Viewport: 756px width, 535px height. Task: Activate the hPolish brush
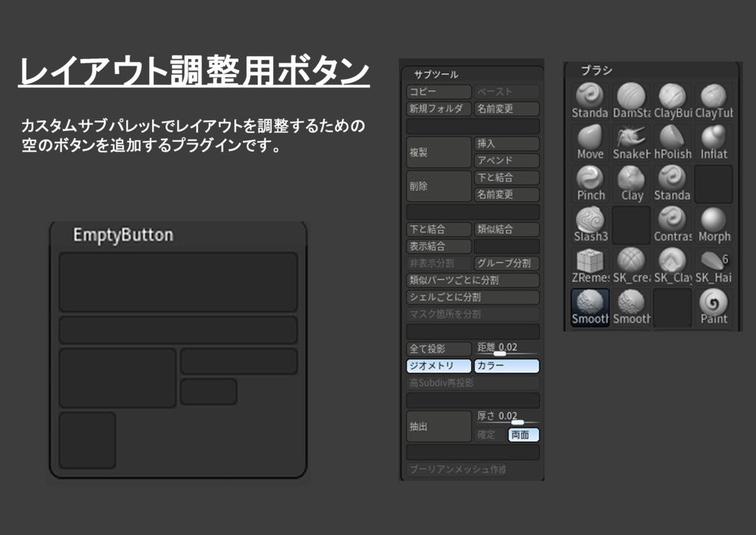(673, 143)
